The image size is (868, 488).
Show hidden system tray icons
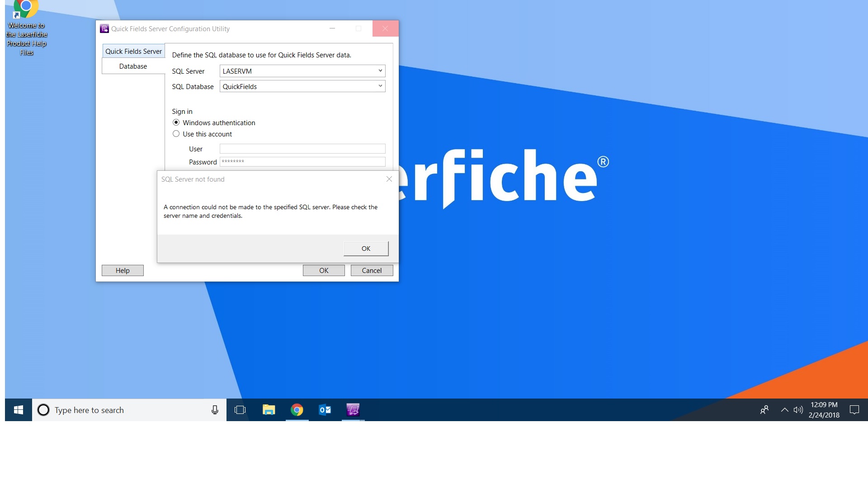tap(784, 410)
